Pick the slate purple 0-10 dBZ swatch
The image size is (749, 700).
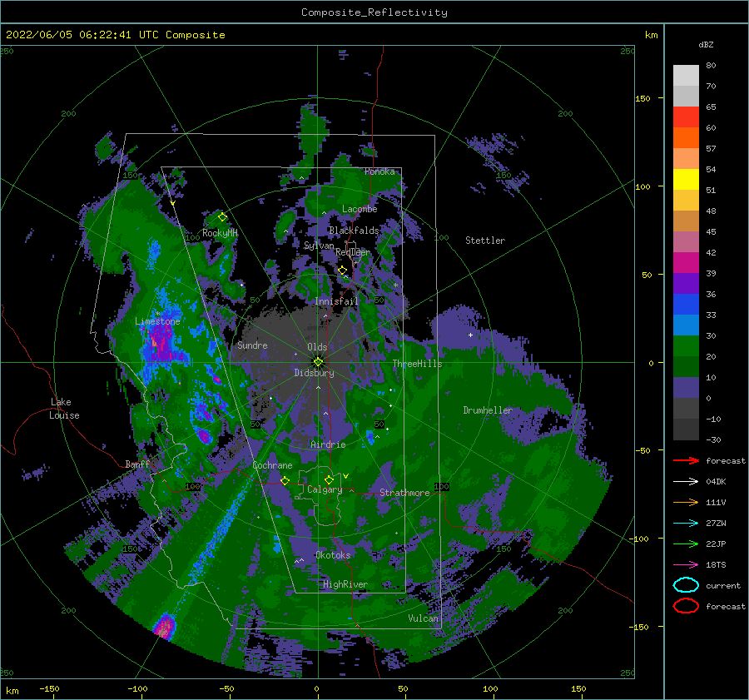[x=686, y=388]
